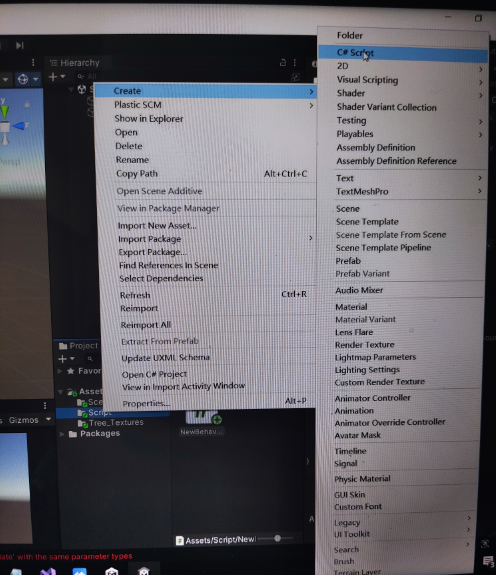Select the Tree_Textures folder
496x575 pixels.
click(x=116, y=423)
